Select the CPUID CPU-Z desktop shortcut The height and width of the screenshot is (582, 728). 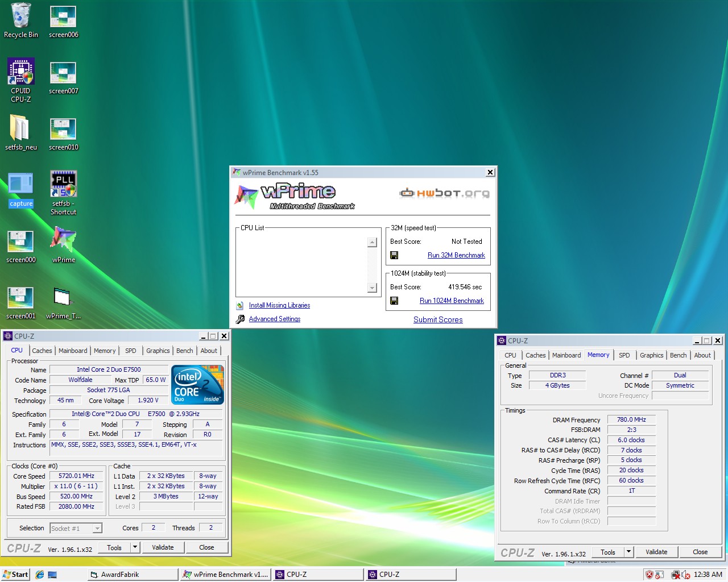tap(20, 80)
